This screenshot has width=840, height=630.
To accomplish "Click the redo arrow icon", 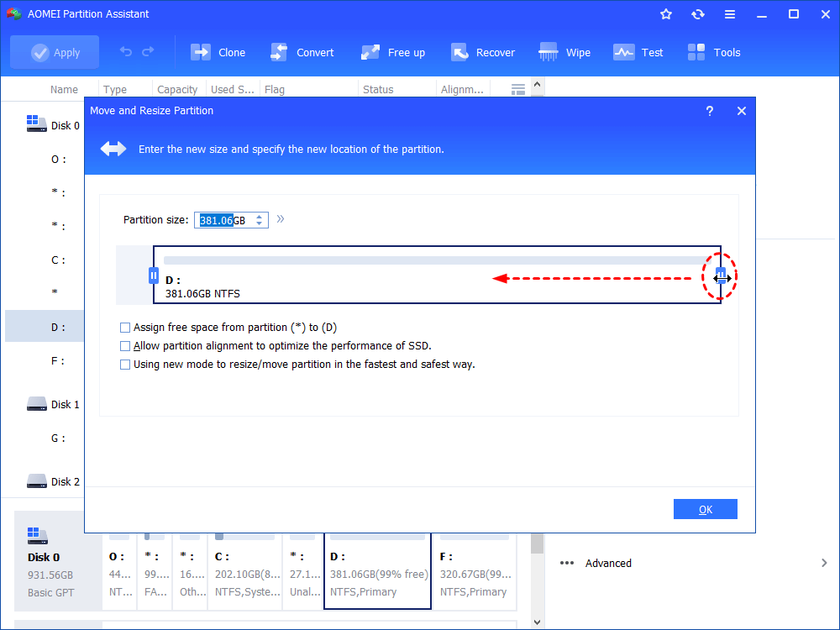I will 148,52.
